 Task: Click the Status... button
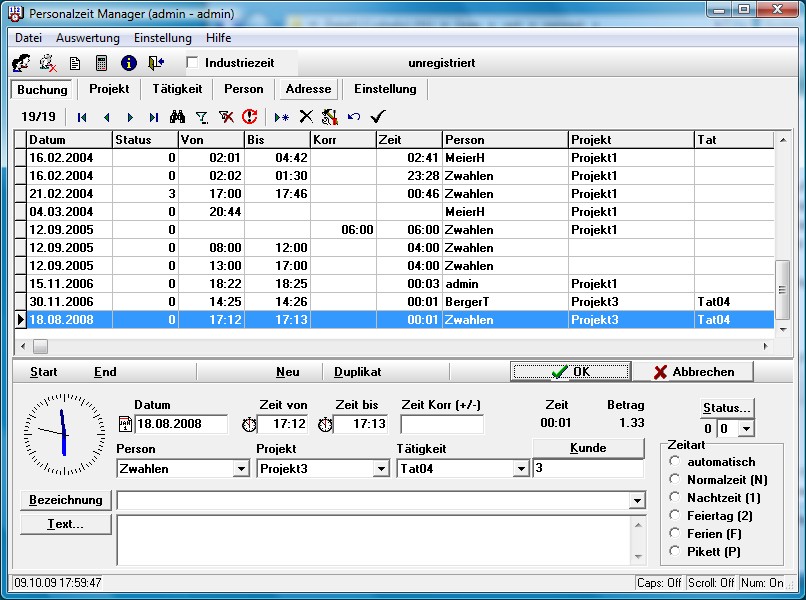click(x=727, y=408)
